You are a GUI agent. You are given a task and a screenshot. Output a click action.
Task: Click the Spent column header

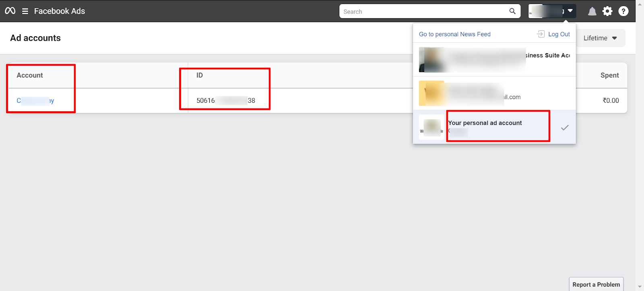(610, 75)
